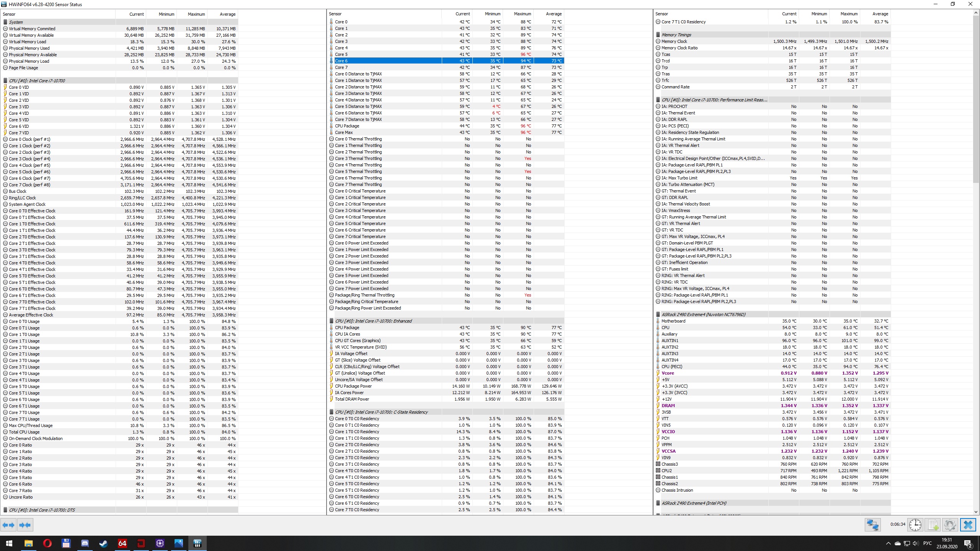Open the РУС language switcher

point(927,543)
